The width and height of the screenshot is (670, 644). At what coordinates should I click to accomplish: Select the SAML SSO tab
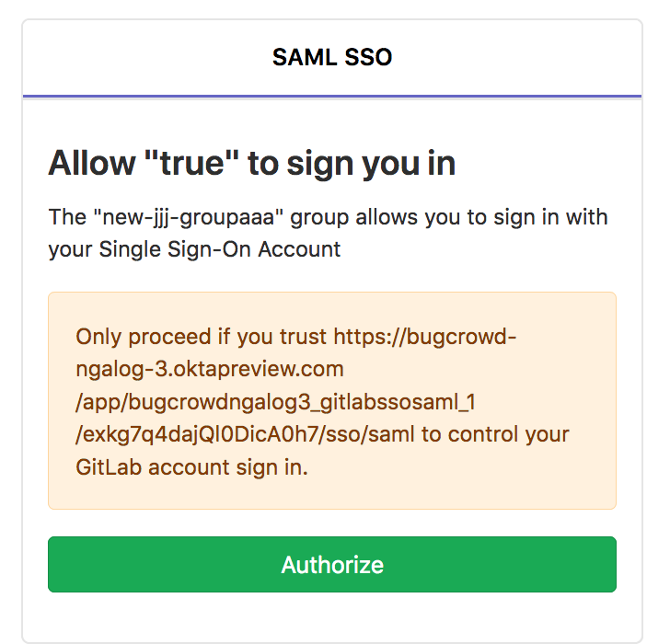click(332, 57)
